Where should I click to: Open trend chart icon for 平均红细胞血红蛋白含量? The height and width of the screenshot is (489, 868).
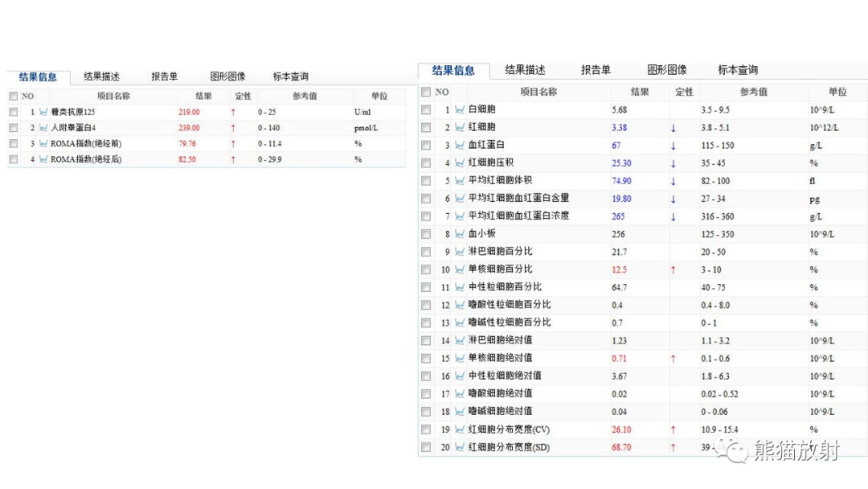coord(460,199)
